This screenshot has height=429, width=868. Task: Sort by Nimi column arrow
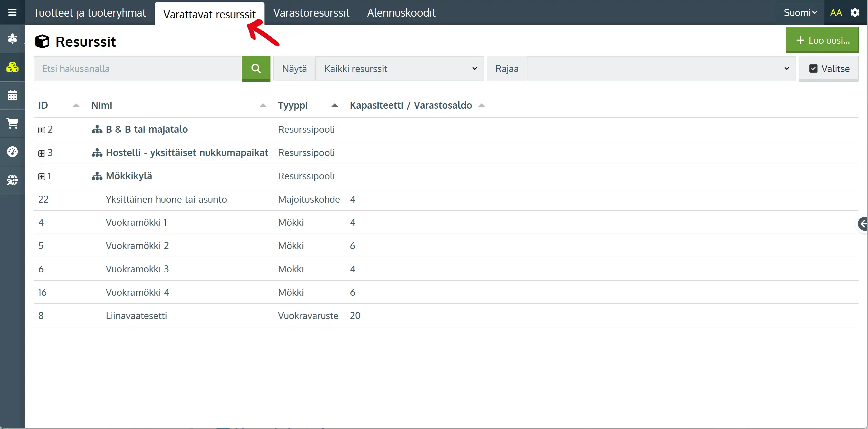point(263,105)
